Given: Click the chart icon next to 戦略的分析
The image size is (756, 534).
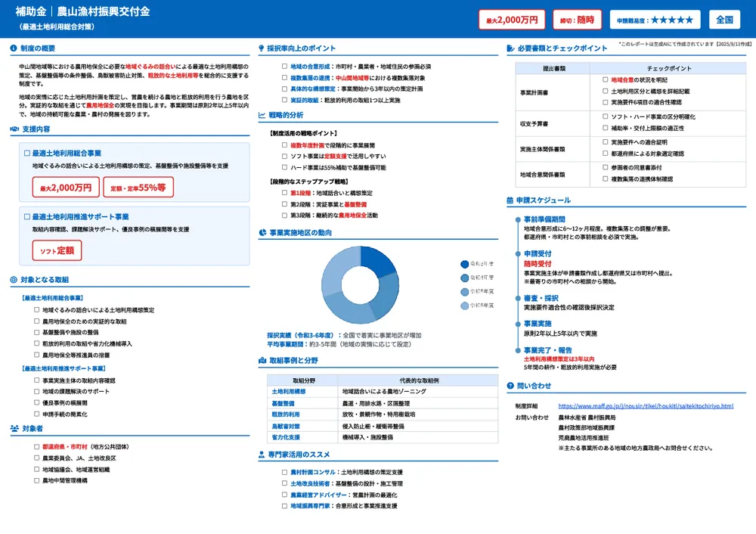Looking at the screenshot, I should [x=262, y=115].
